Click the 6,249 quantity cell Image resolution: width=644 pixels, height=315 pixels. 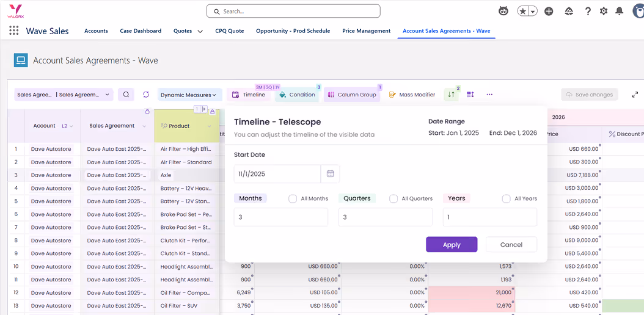[237, 293]
